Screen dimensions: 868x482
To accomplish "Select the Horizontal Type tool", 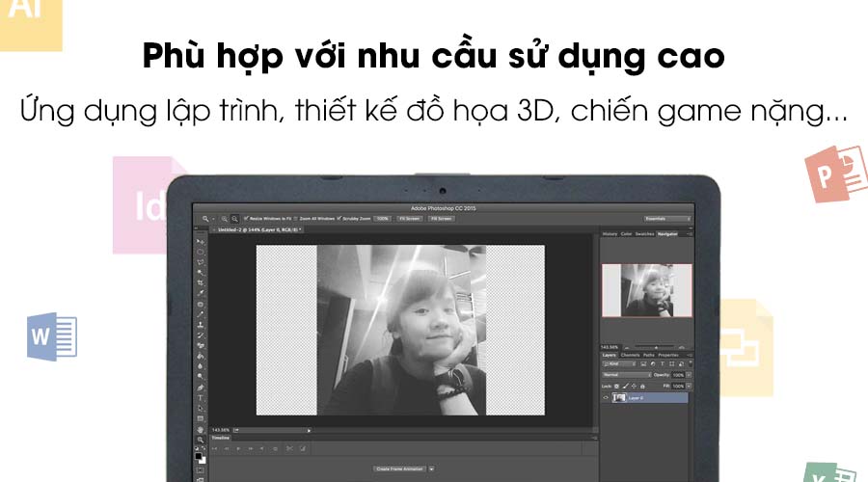I will (200, 398).
